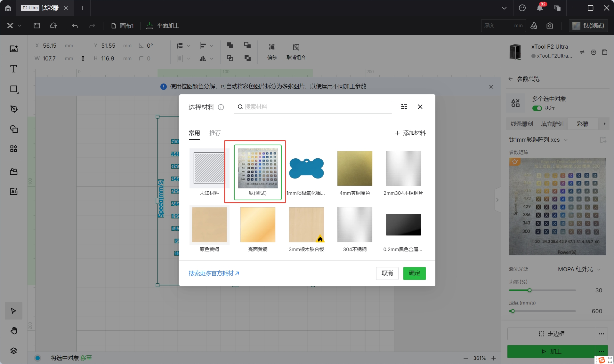Expand the right panel collapse arrow
Screen dimensions: 614x364
coord(497,200)
